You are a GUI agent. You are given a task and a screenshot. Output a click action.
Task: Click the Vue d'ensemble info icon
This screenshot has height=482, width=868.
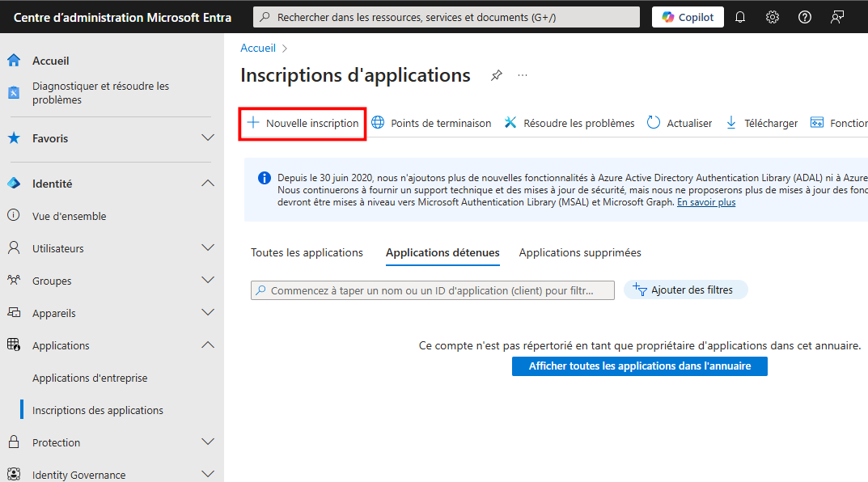(14, 215)
